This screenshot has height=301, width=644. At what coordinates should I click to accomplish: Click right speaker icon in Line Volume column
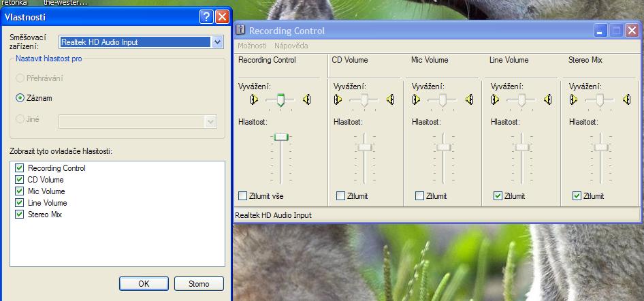tap(548, 99)
